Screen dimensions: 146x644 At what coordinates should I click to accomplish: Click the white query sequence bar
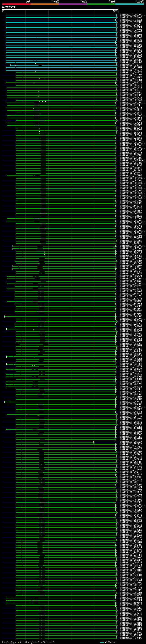[60, 9]
